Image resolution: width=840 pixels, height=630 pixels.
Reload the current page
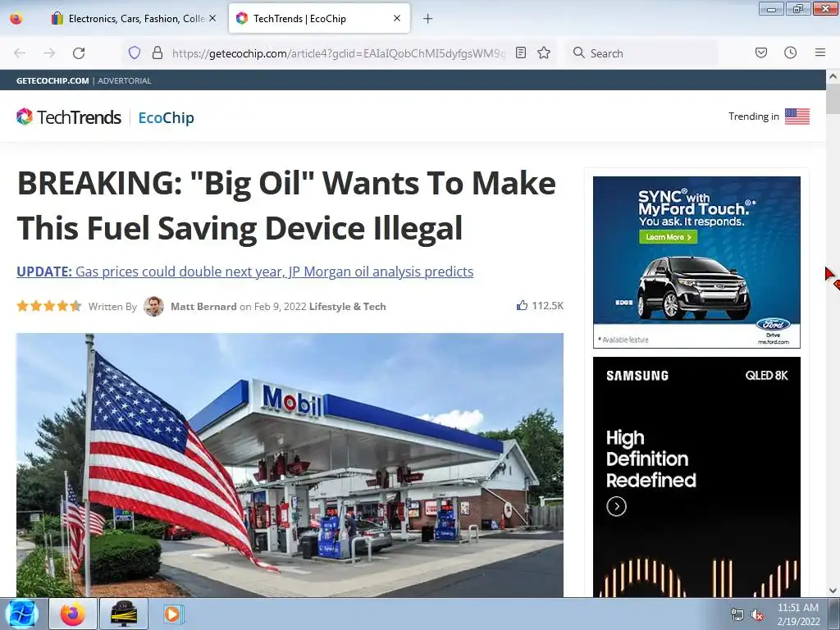click(79, 53)
